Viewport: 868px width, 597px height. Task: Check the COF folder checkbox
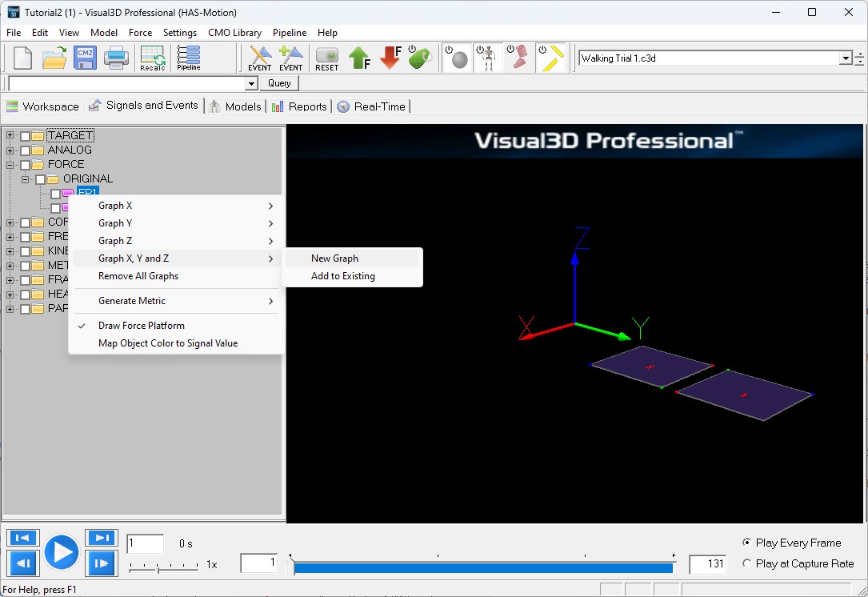[25, 222]
